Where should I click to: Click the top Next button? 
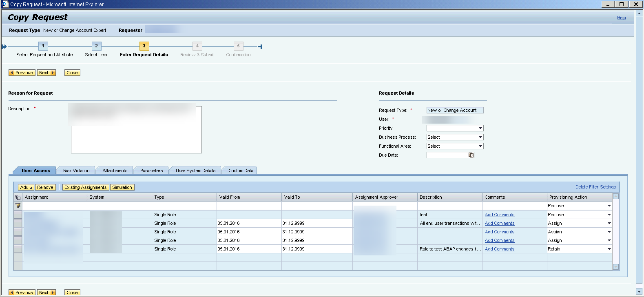tap(46, 73)
